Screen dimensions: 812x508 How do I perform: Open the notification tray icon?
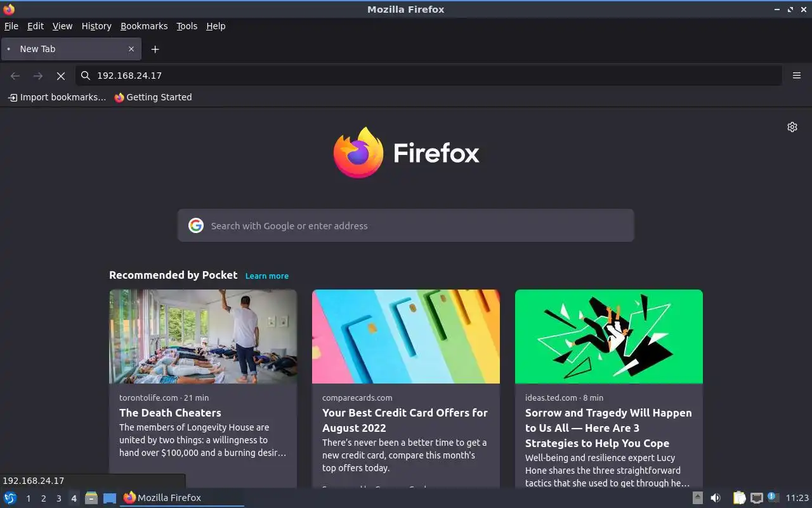(x=773, y=497)
